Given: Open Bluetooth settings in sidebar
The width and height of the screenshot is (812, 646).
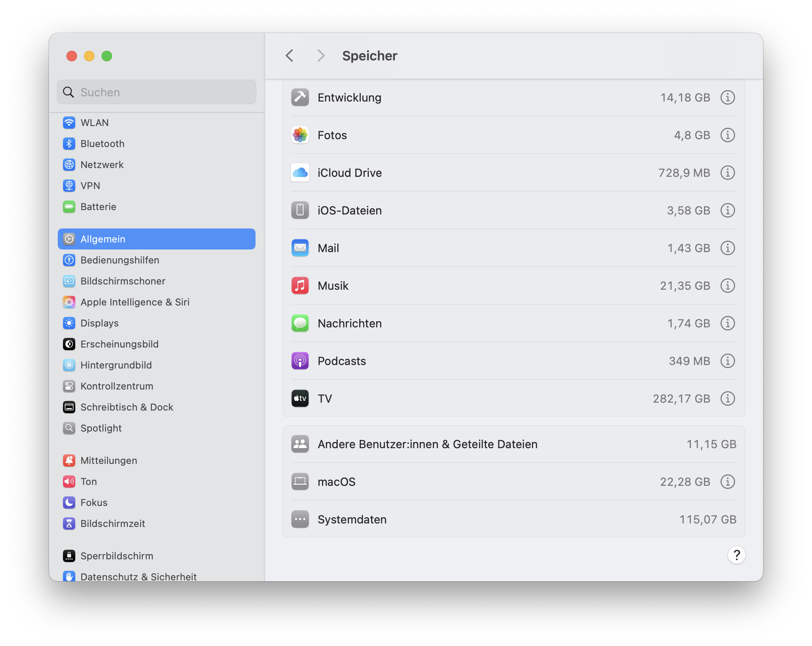Looking at the screenshot, I should point(157,144).
